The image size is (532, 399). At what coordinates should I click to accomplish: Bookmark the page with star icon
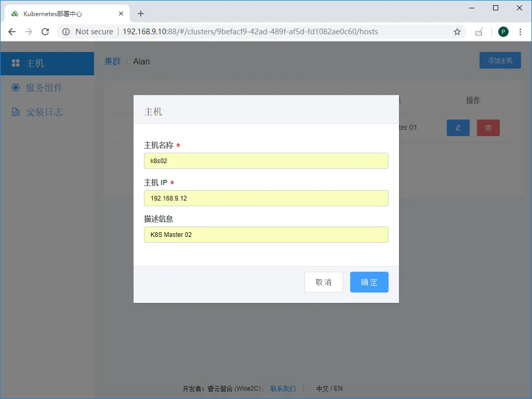(457, 32)
